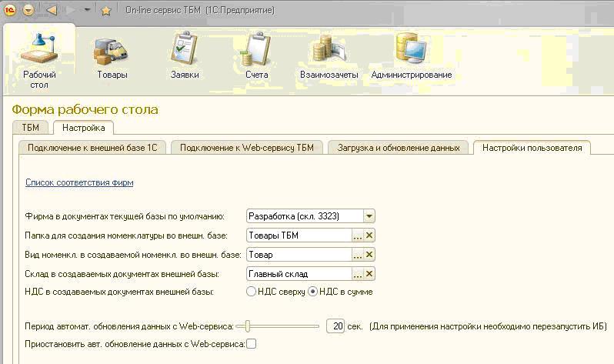This screenshot has width=614, height=364.
Task: Open the round dropdown menu button in title bar
Action: tap(28, 10)
